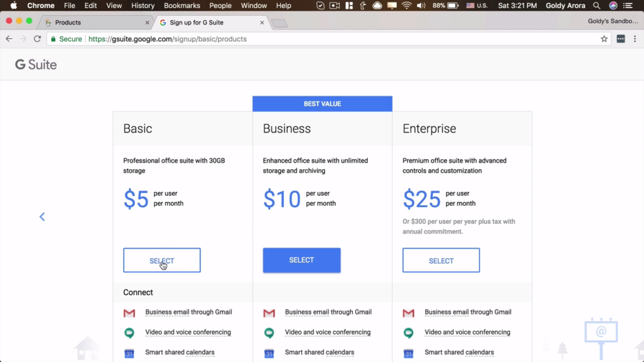This screenshot has width=644, height=362.
Task: Click Enterprise's Business email through Gmail
Action: (x=468, y=312)
